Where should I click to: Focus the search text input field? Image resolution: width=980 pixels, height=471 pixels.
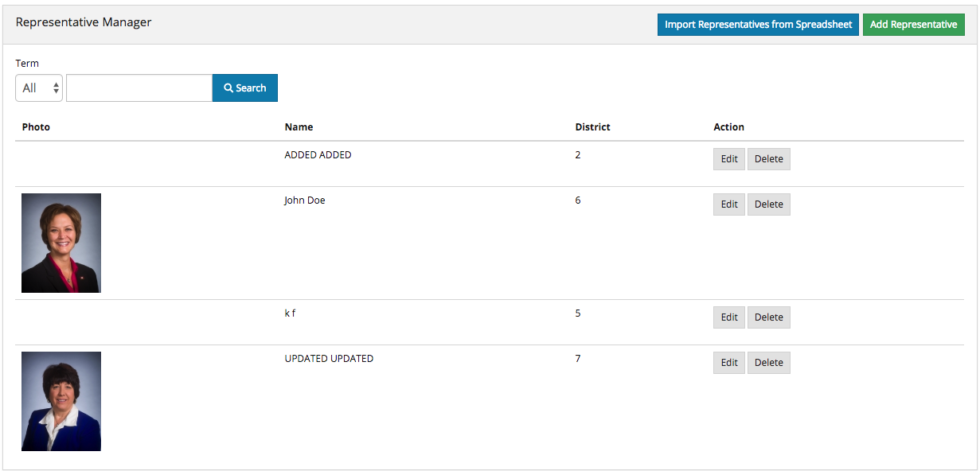(139, 88)
